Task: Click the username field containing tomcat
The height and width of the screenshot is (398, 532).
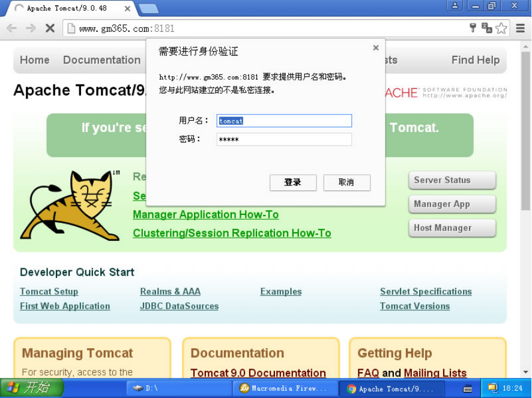Action: 284,121
